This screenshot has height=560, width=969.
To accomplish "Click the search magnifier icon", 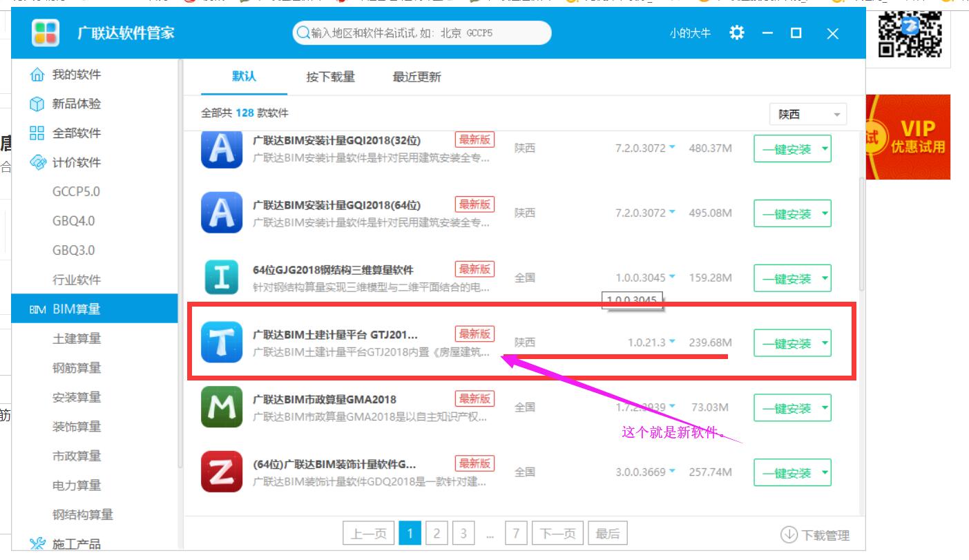I will tap(303, 32).
